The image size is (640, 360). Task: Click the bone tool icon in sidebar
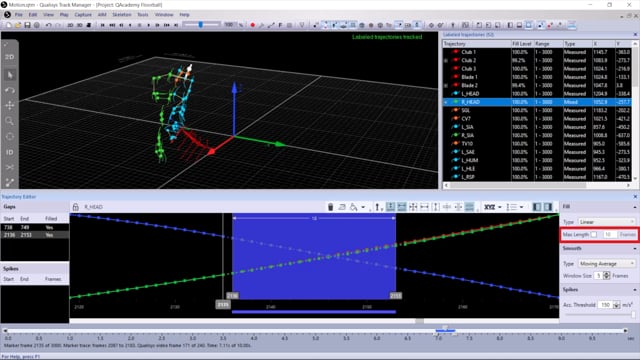[x=10, y=182]
